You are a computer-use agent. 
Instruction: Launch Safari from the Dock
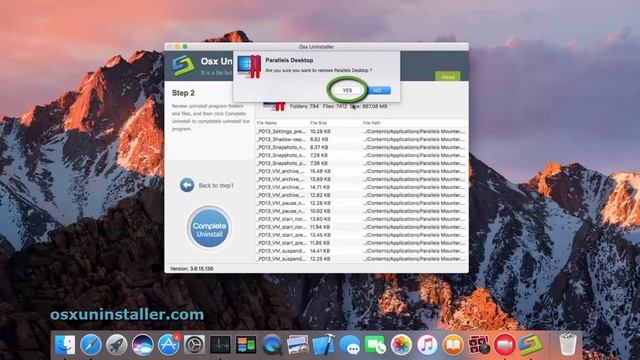pyautogui.click(x=91, y=345)
